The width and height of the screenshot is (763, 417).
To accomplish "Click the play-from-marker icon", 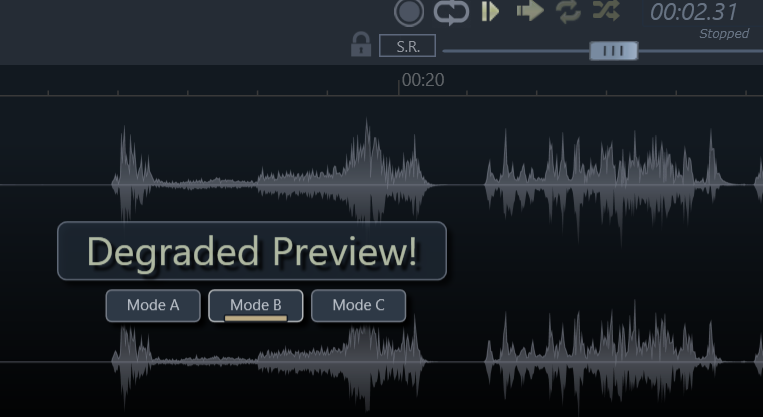I will point(490,11).
